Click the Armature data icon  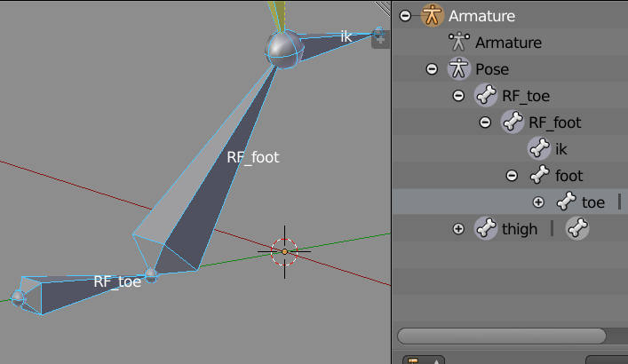pyautogui.click(x=459, y=42)
